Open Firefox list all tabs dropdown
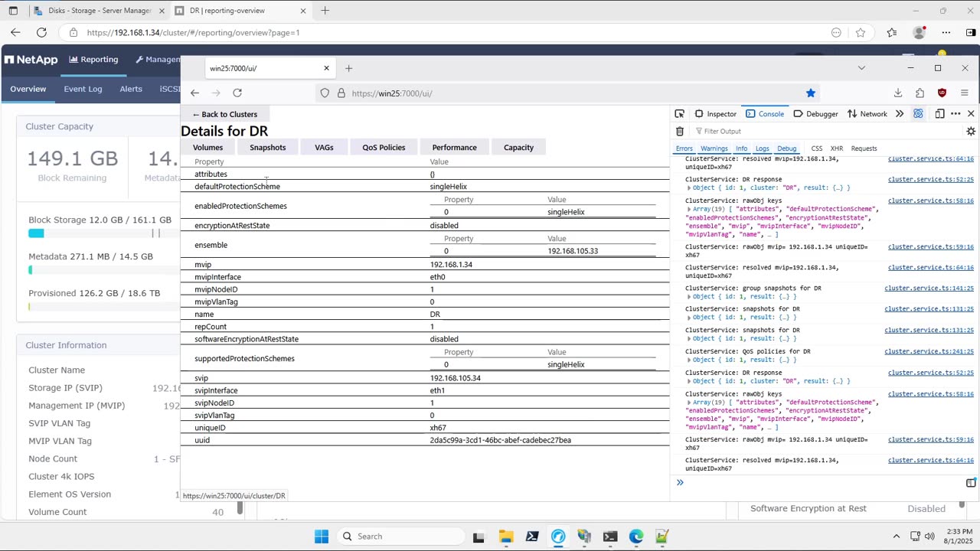The height and width of the screenshot is (551, 980). (861, 68)
